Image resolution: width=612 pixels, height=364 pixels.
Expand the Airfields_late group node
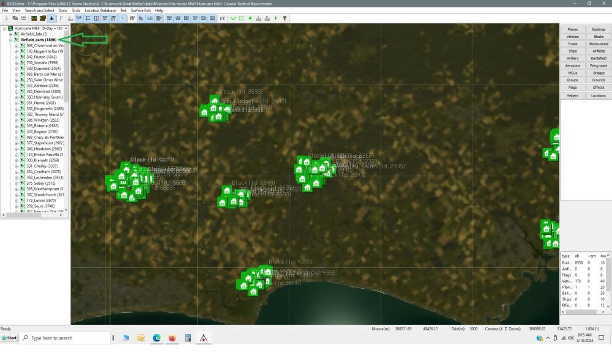tap(12, 34)
